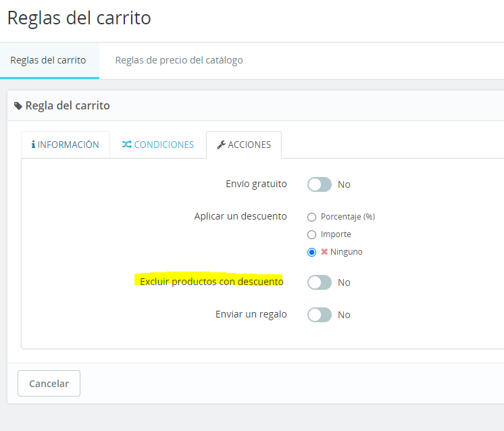Click the No text beside Envío gratuito
This screenshot has height=431, width=504.
(344, 184)
